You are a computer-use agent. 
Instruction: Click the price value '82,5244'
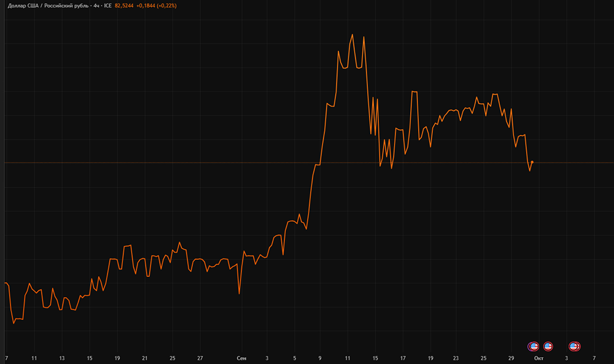click(124, 6)
